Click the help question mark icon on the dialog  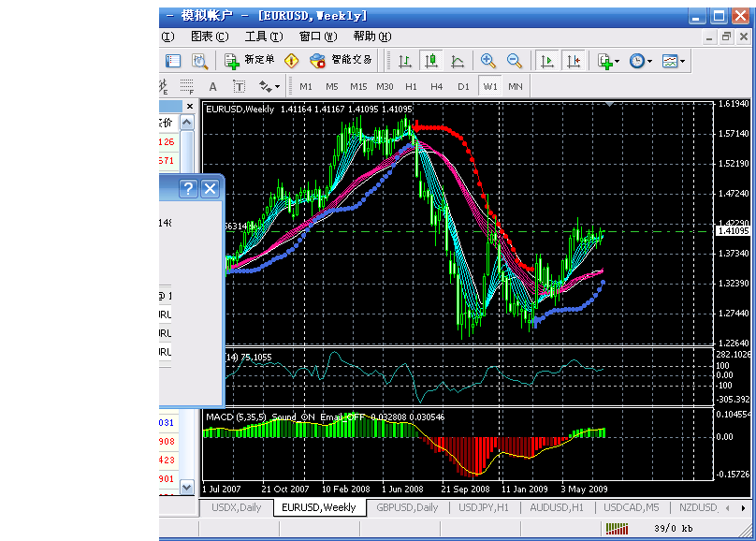pyautogui.click(x=188, y=189)
